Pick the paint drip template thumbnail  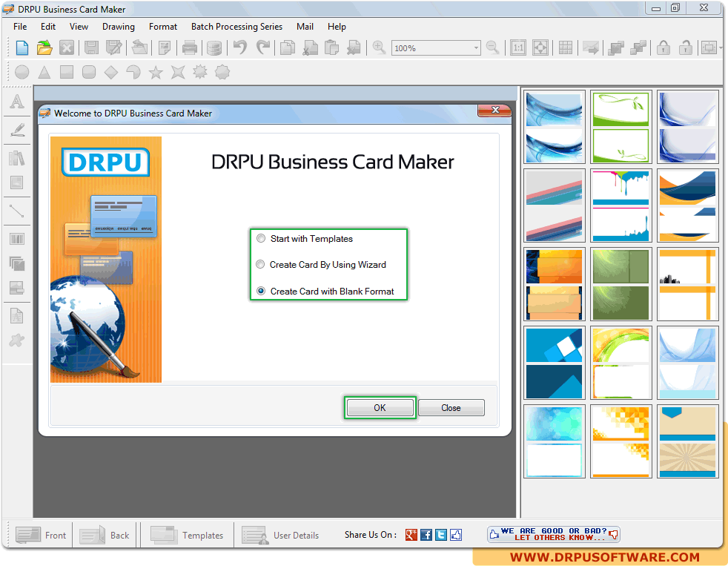[621, 205]
